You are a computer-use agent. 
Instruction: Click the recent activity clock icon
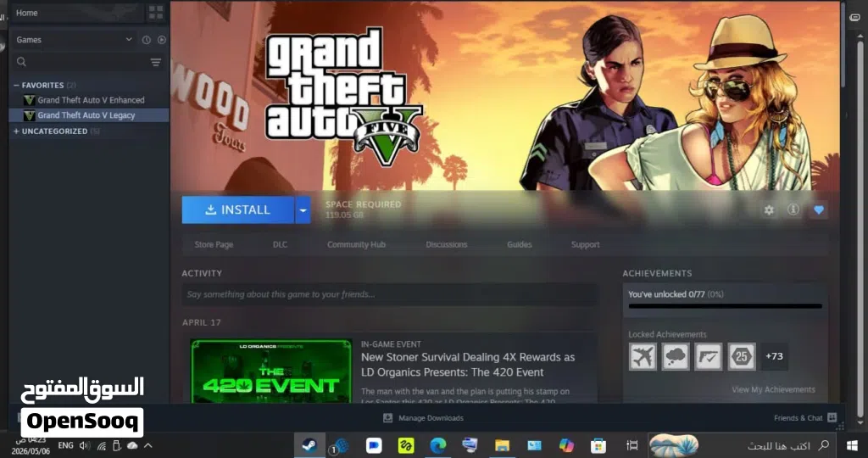pos(146,40)
